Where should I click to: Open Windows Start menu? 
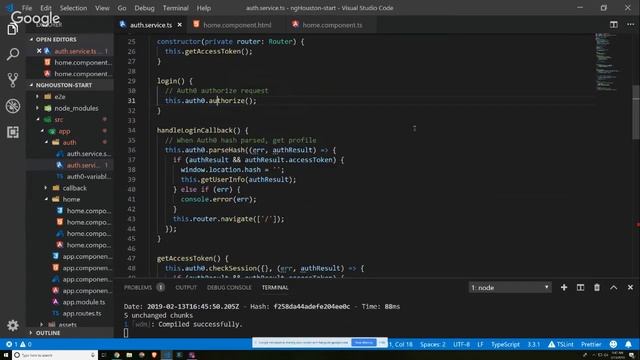click(x=6, y=355)
